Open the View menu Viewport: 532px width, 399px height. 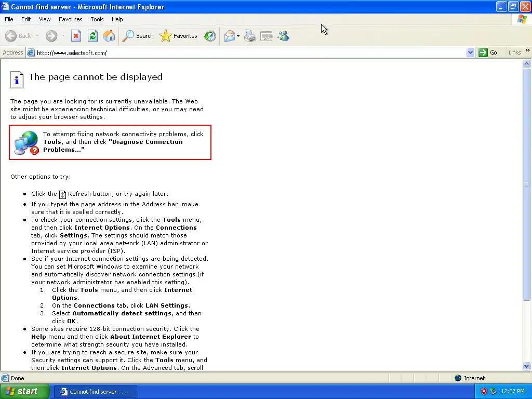click(x=45, y=19)
